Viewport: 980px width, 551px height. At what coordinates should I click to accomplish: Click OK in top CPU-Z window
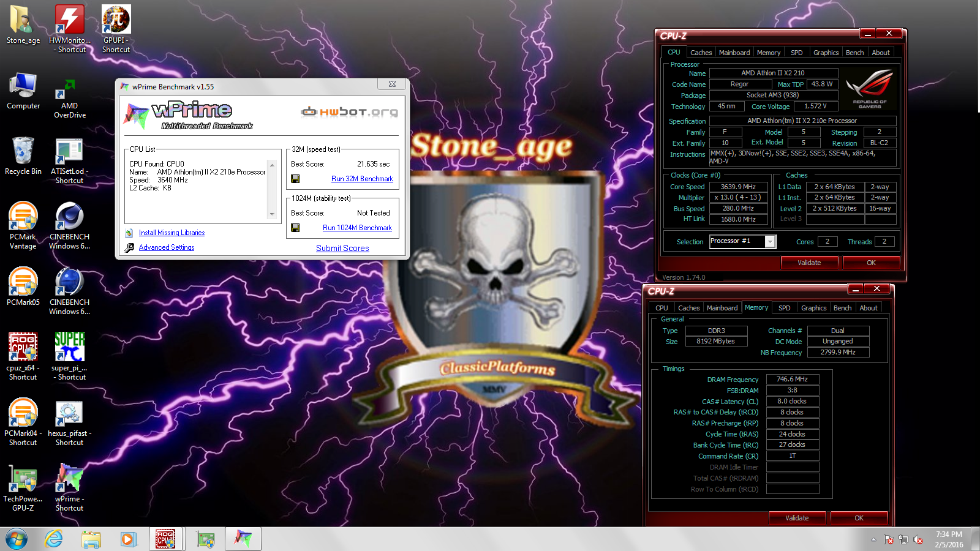[x=871, y=263]
